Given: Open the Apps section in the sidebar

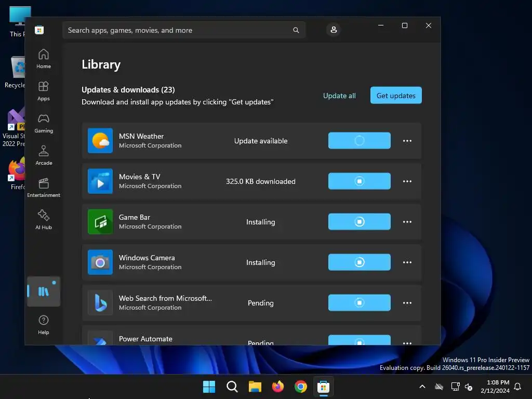Looking at the screenshot, I should [x=44, y=91].
